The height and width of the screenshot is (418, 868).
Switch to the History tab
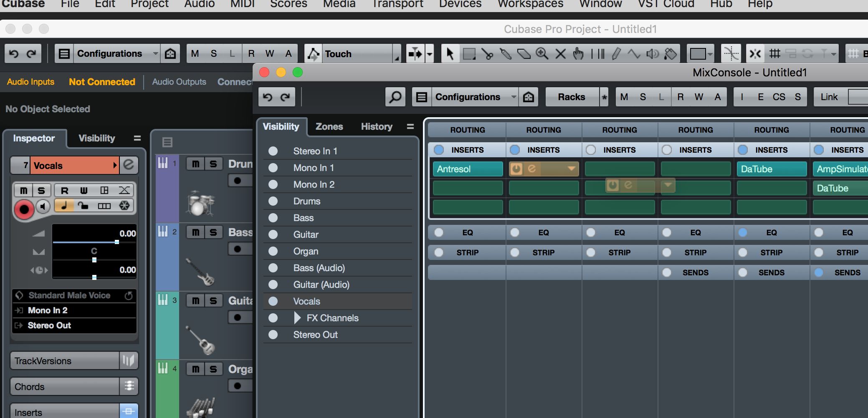[377, 126]
